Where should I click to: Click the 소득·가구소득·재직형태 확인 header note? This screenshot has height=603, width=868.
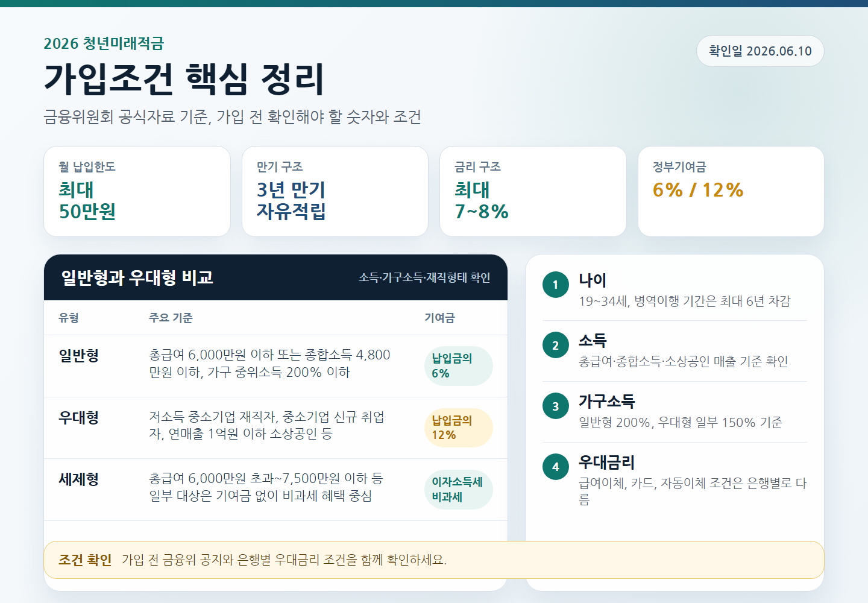424,277
